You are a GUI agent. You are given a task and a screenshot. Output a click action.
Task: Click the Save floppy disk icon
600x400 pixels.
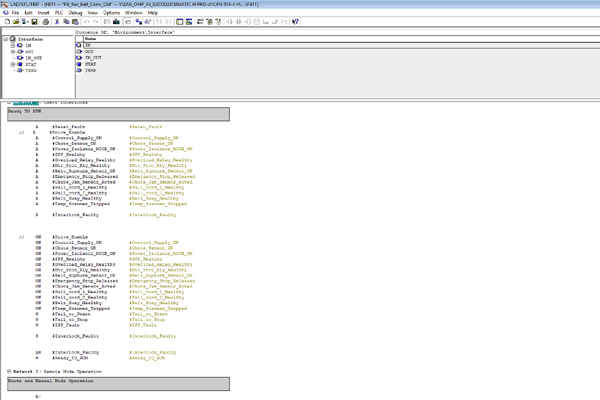click(x=34, y=22)
